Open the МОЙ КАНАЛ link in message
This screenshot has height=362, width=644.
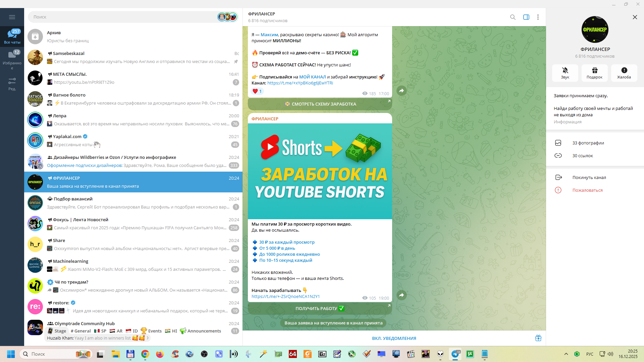312,77
